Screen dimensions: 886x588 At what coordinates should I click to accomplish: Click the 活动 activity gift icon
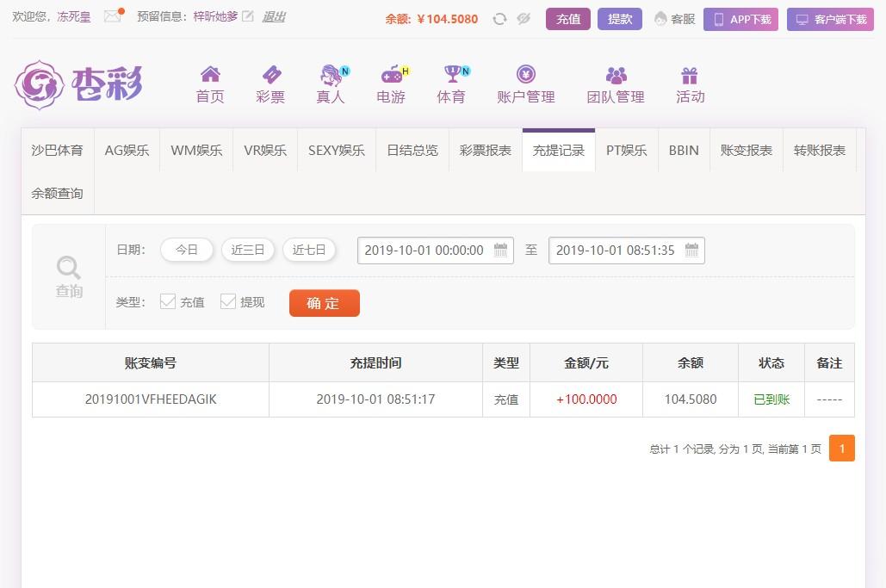689,73
